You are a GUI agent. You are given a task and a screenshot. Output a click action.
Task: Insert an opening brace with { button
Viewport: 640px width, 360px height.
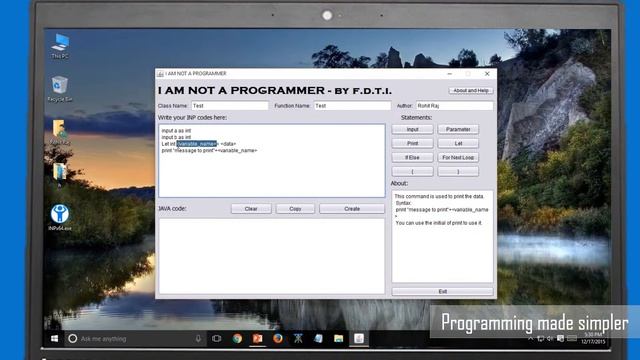click(413, 171)
